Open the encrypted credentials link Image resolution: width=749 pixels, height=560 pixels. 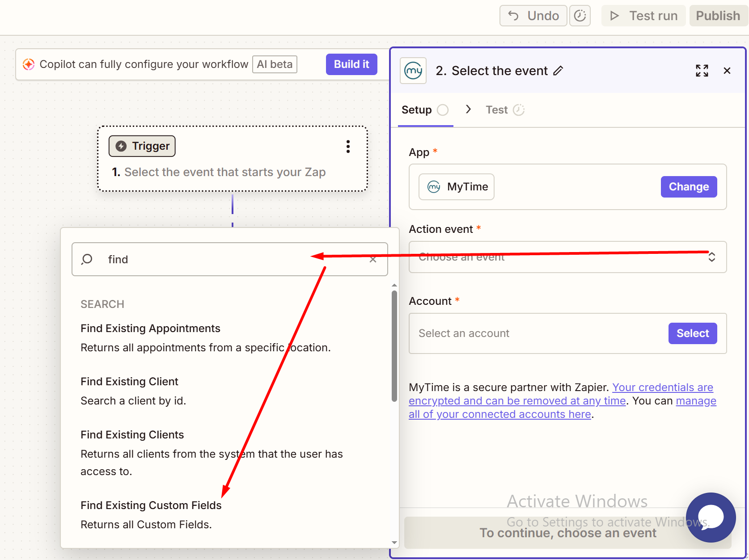(561, 394)
